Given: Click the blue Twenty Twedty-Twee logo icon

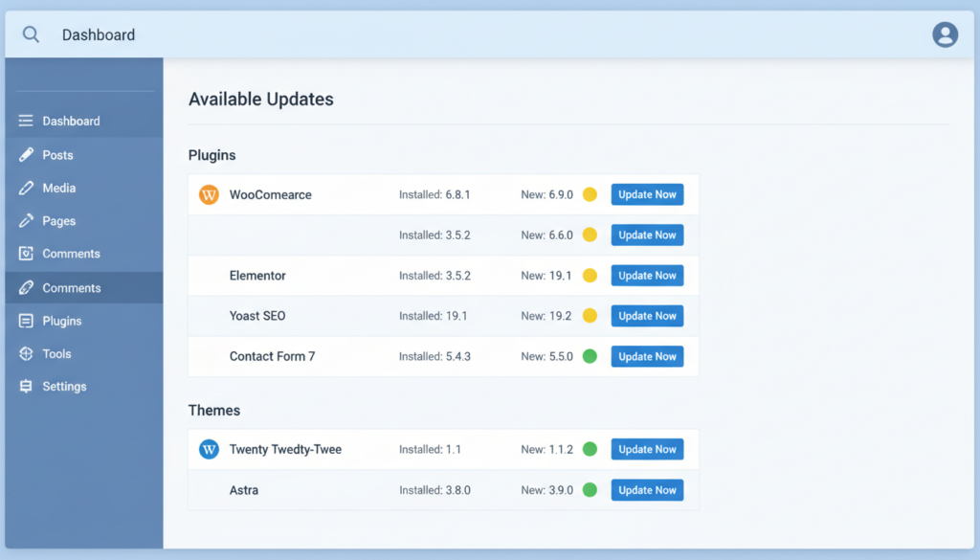Looking at the screenshot, I should (209, 449).
